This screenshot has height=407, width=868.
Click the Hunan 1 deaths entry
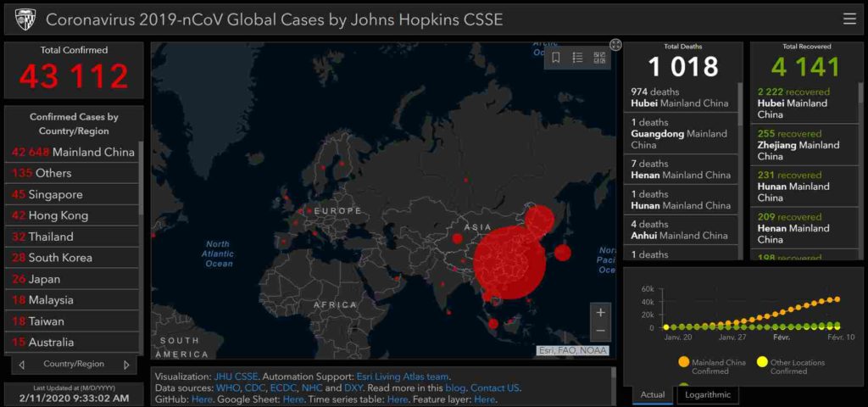click(681, 199)
